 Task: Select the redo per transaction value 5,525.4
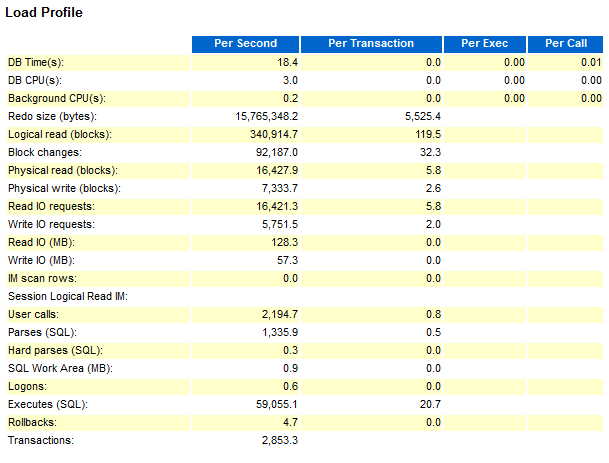click(x=423, y=117)
